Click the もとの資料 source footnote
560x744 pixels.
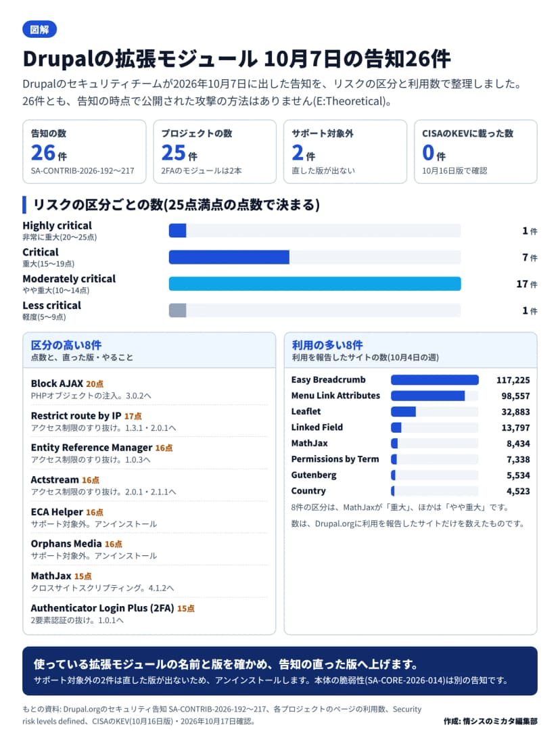click(222, 715)
